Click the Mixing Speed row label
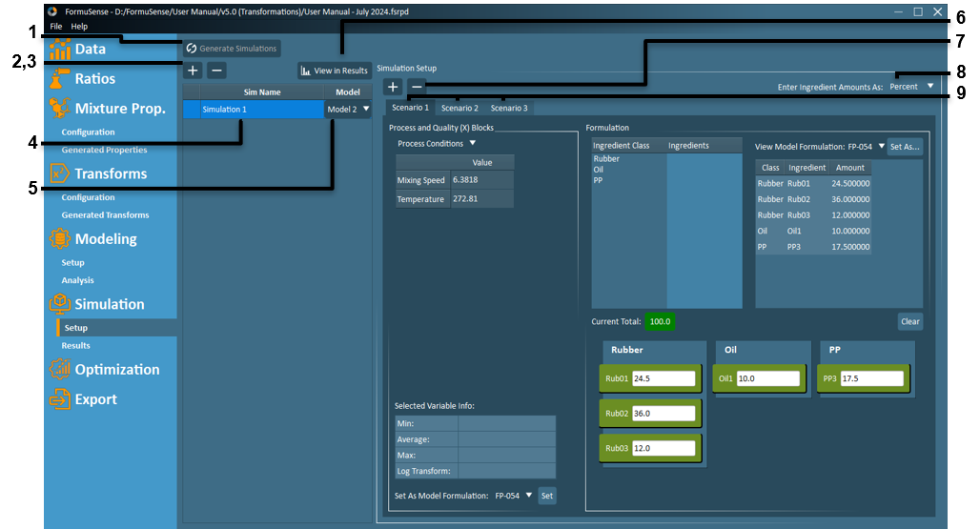 (x=420, y=180)
